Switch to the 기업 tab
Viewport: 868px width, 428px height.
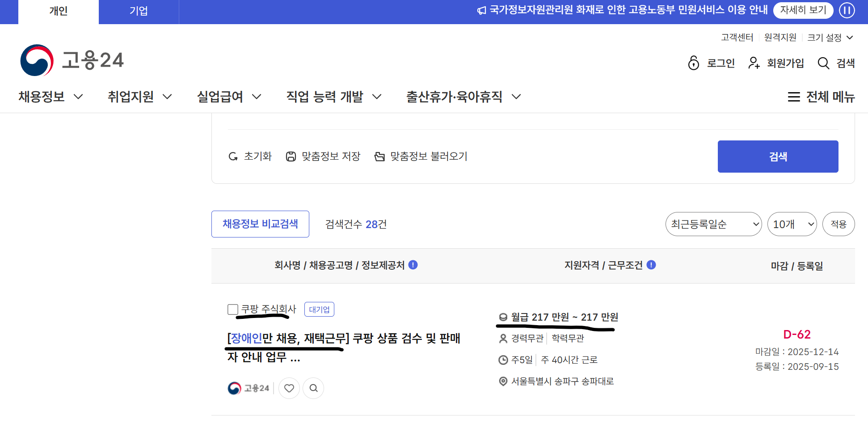pos(139,11)
